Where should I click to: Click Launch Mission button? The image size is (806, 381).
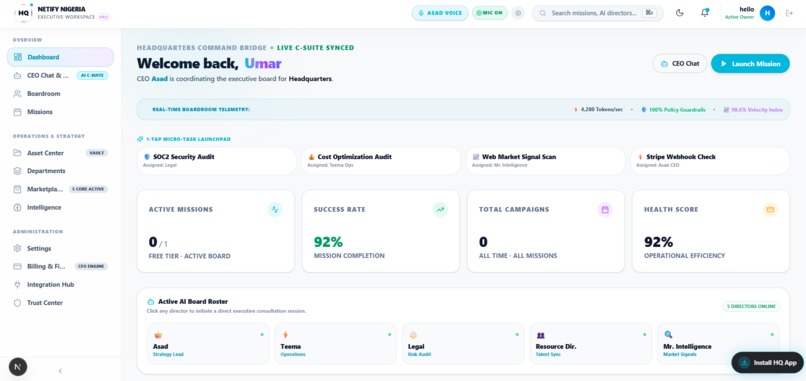(750, 64)
